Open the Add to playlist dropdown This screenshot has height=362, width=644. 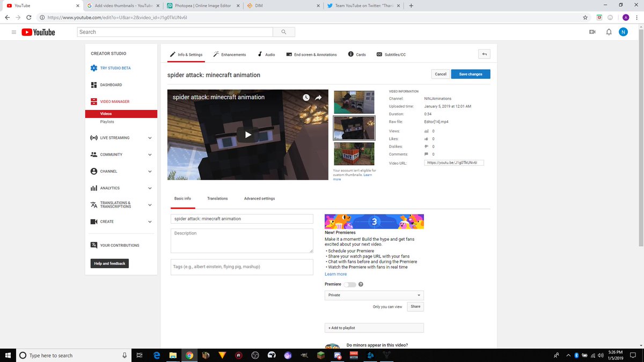tap(374, 328)
